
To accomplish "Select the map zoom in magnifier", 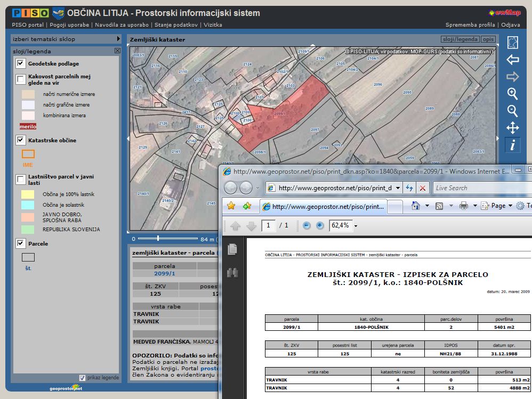I will click(x=512, y=94).
